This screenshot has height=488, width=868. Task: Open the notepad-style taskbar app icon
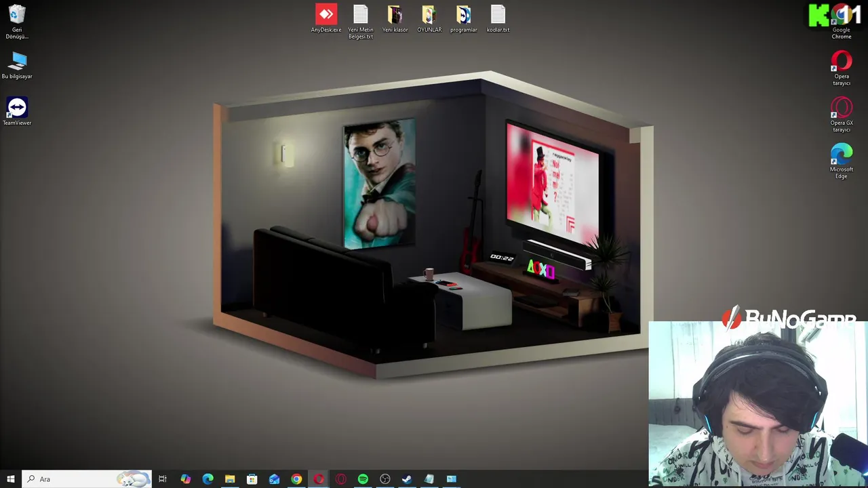[429, 479]
